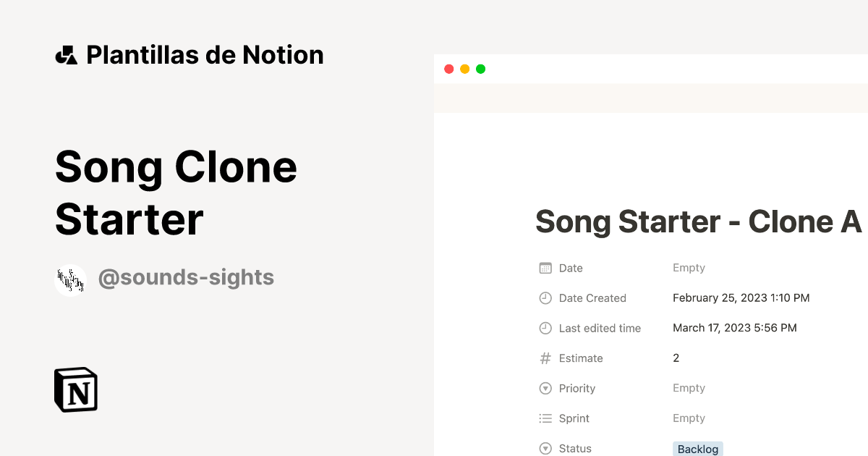Click the Notion logo icon
This screenshot has width=868, height=456.
point(76,389)
